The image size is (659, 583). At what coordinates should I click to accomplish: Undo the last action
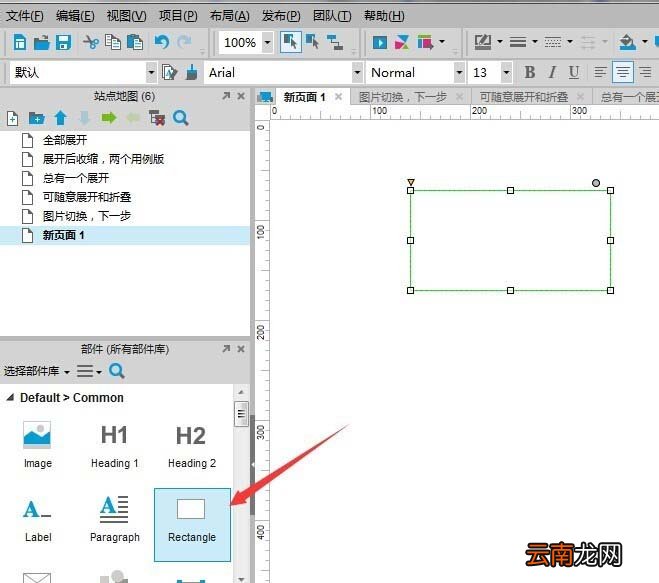pyautogui.click(x=162, y=42)
